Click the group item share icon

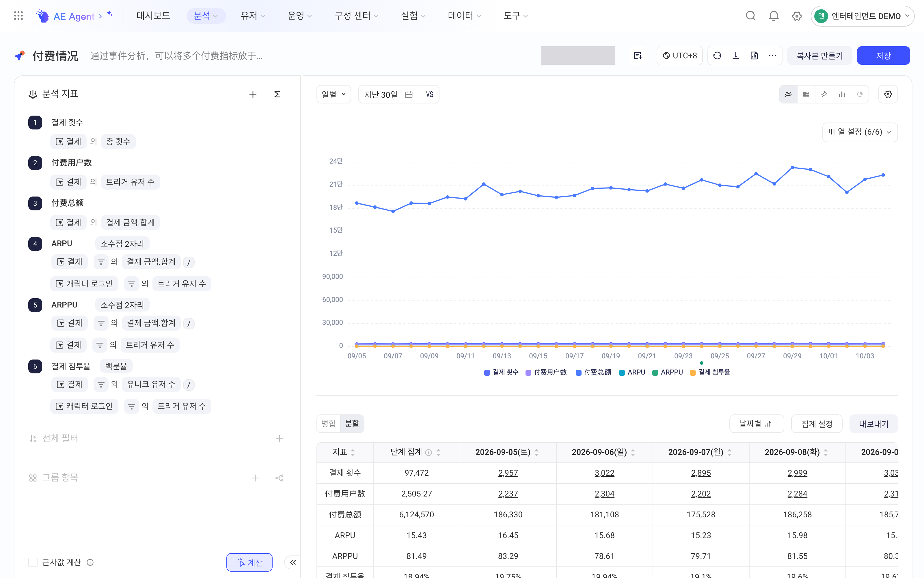tap(280, 478)
